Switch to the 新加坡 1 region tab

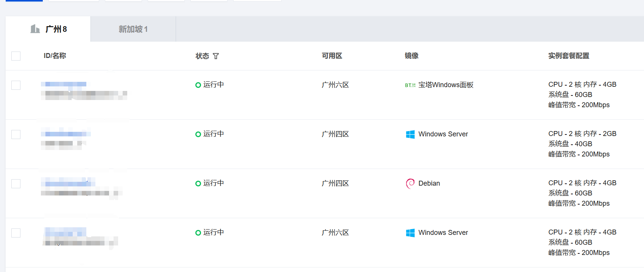coord(133,29)
